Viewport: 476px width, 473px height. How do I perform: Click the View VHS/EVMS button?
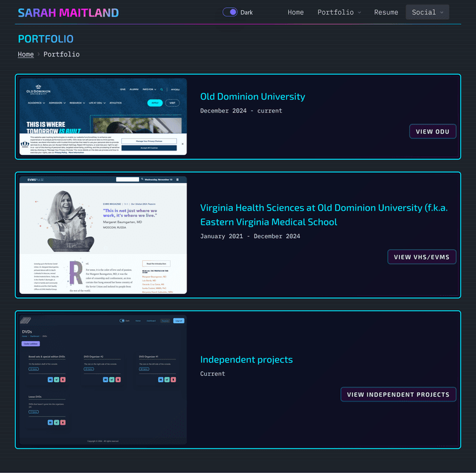pos(421,257)
